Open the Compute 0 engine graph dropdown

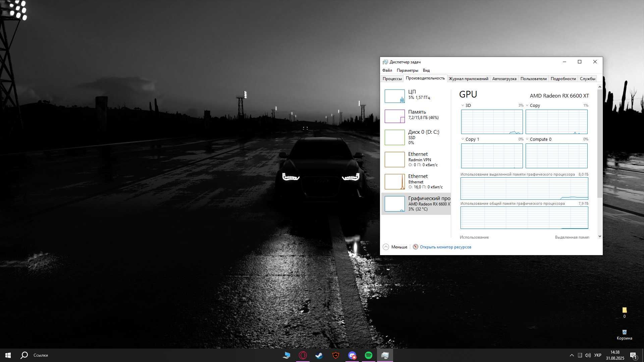tap(527, 139)
